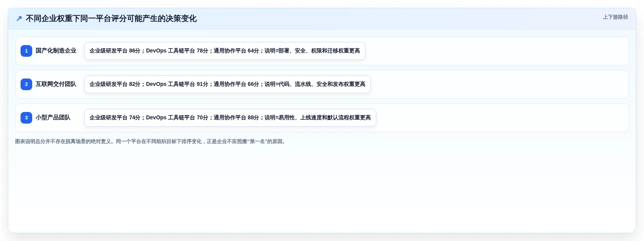Click the heading 不同企业权重下同一平台评分可能产生的决策变化
This screenshot has height=241, width=644.
click(x=111, y=19)
